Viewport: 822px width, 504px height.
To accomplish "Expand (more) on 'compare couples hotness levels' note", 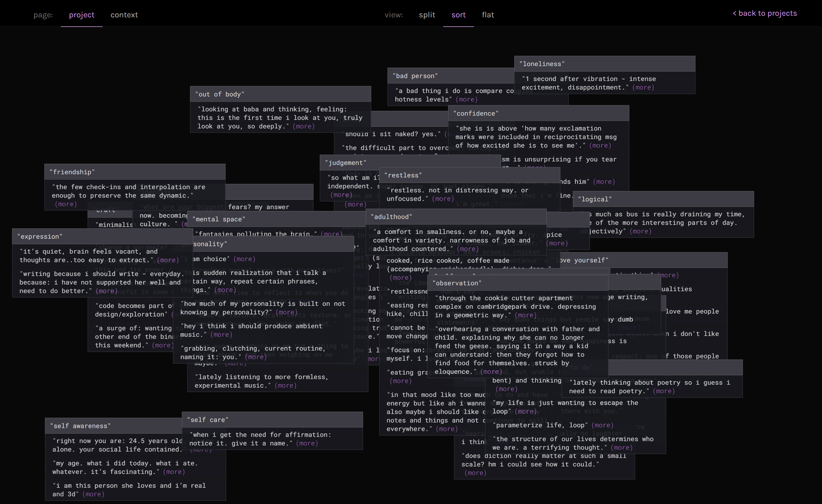I will (x=466, y=99).
